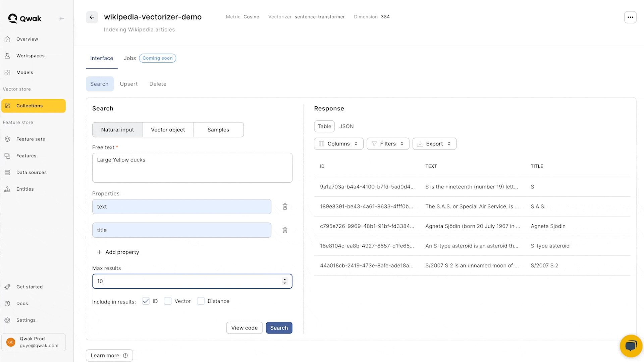Expand the Columns dropdown
This screenshot has height=362, width=644.
338,144
